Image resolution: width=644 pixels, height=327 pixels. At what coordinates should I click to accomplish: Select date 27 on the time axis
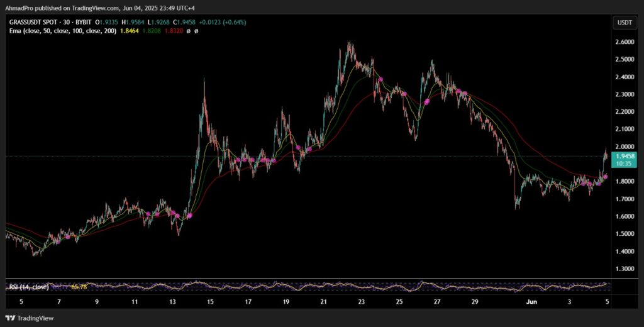[437, 302]
